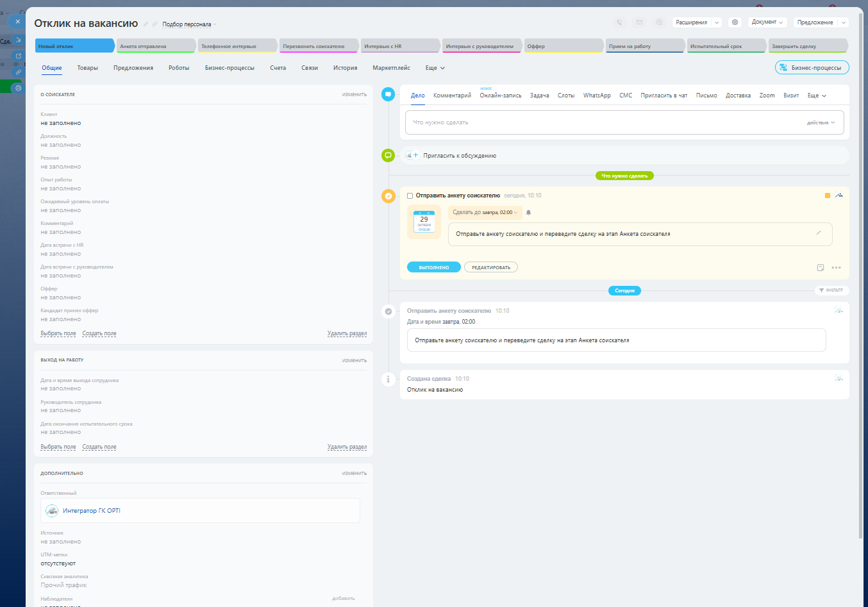Click the settings gear icon in header
The image size is (868, 607).
coord(735,22)
